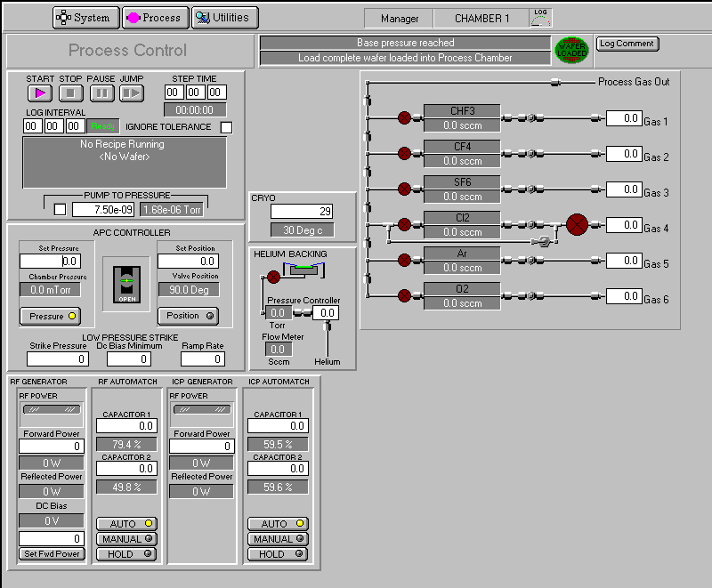This screenshot has height=588, width=712.
Task: Click the Stop recipe button
Action: [71, 93]
